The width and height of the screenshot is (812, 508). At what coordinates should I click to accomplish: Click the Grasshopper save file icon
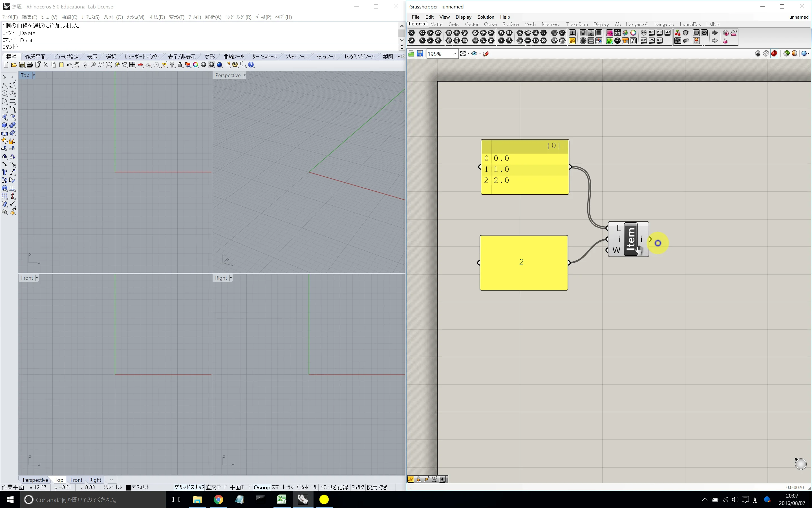(420, 54)
